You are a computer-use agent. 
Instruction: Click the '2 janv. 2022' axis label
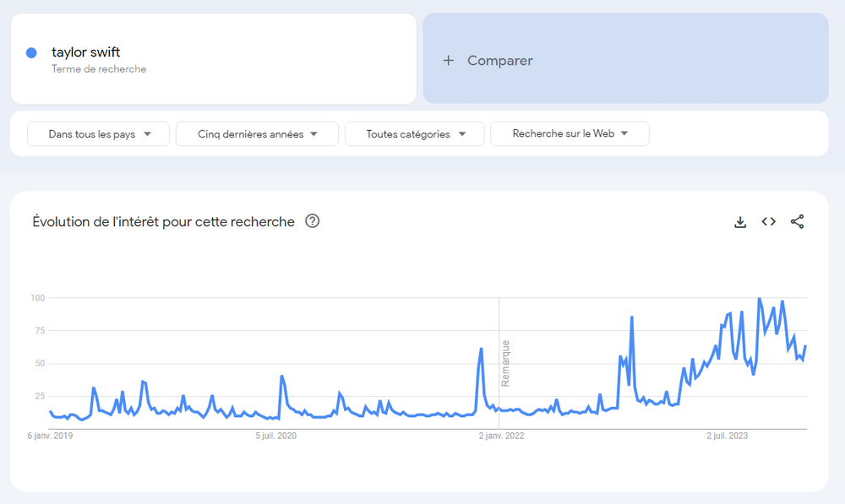click(501, 436)
